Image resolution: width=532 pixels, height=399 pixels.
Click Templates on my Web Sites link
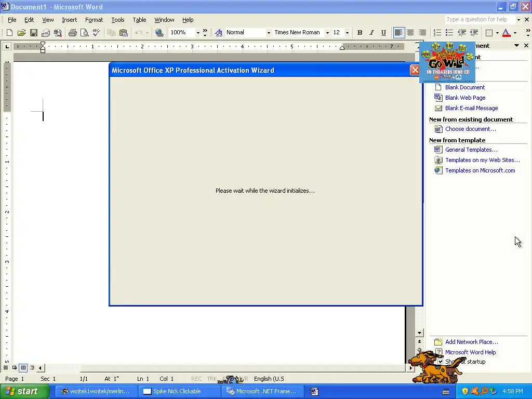point(483,160)
